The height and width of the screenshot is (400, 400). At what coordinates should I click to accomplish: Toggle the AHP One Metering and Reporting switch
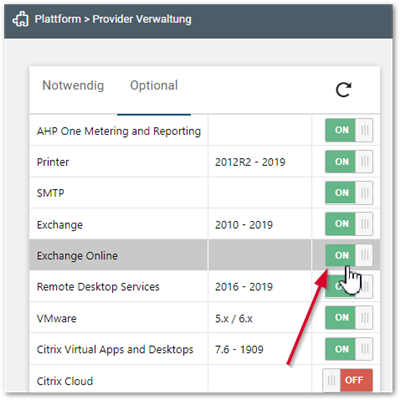349,130
